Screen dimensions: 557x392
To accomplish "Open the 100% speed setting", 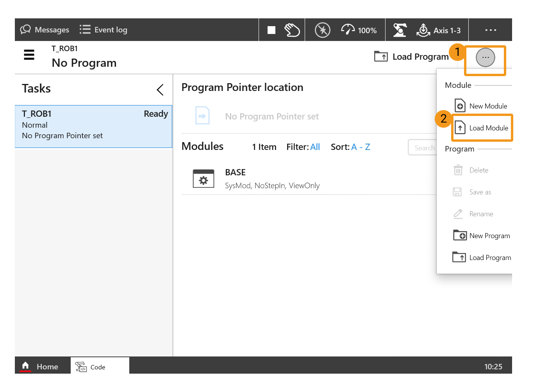I will tap(359, 30).
